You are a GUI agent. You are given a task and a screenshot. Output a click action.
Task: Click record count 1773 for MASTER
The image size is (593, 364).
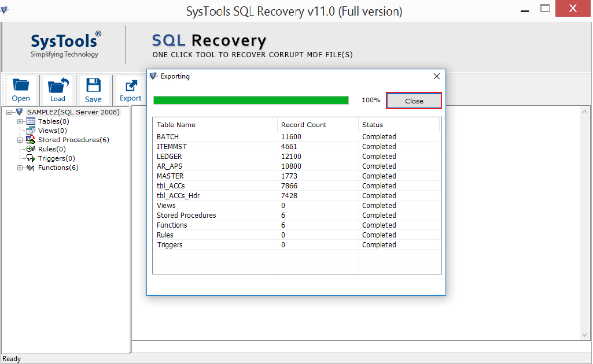289,176
